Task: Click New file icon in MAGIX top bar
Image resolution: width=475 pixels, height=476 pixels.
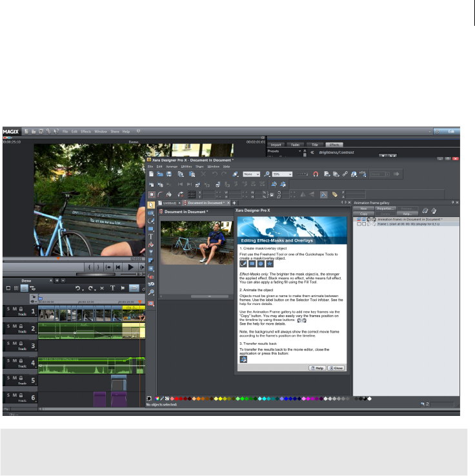Action: (x=26, y=132)
